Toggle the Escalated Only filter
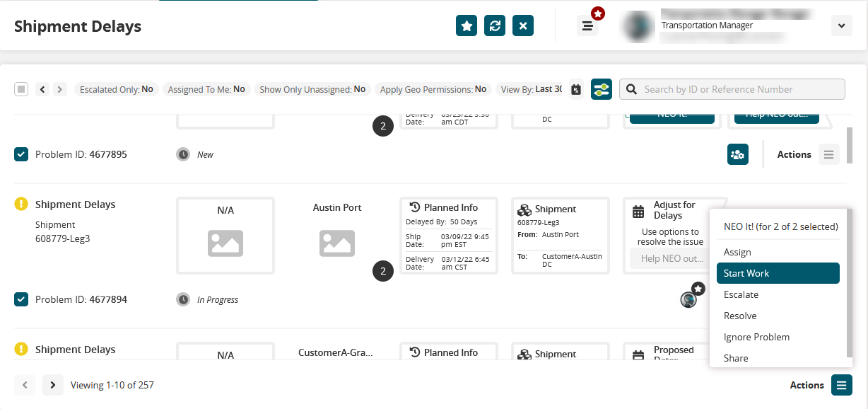 116,89
